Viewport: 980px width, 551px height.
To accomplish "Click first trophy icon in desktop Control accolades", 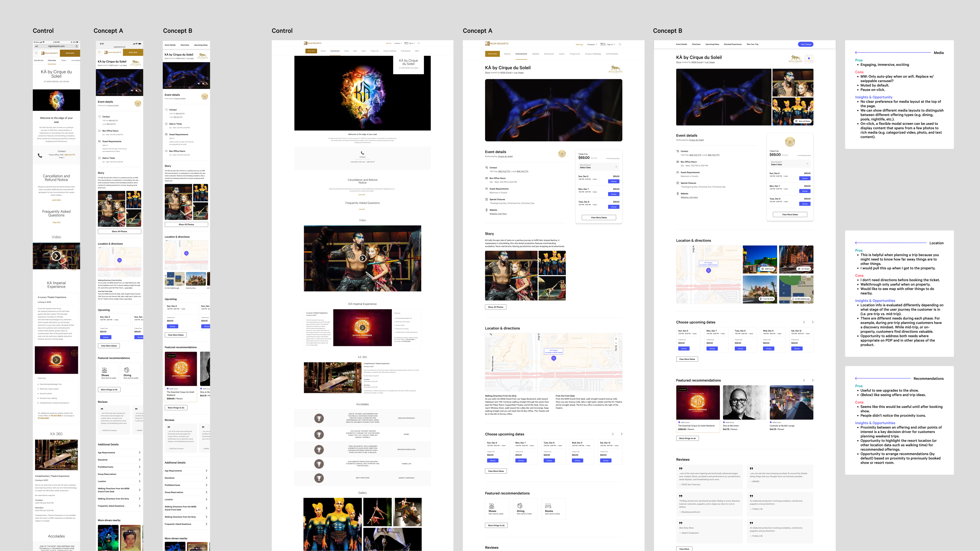I will click(319, 418).
